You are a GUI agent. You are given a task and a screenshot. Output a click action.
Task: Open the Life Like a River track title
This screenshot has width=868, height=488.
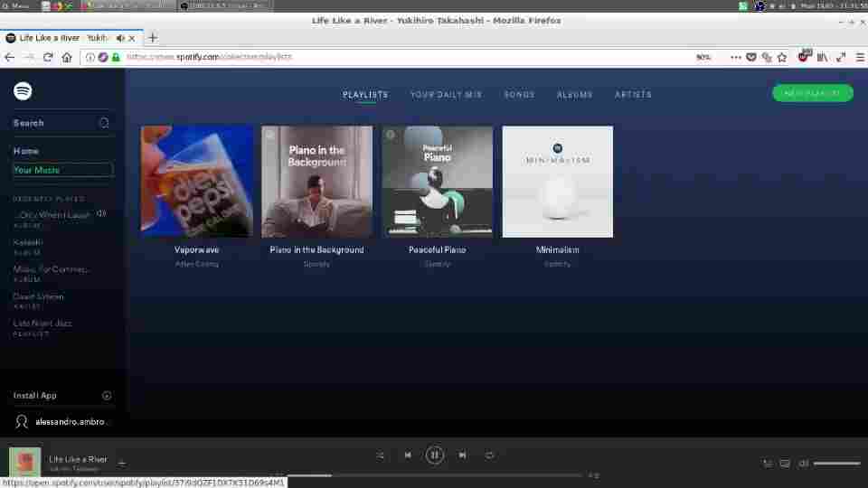[x=78, y=459]
